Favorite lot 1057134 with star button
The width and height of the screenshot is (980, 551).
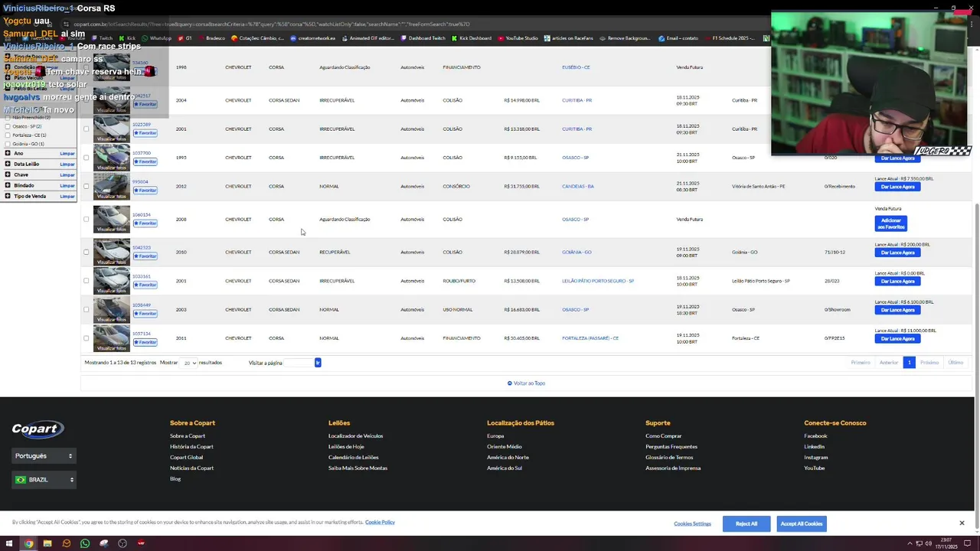(145, 342)
